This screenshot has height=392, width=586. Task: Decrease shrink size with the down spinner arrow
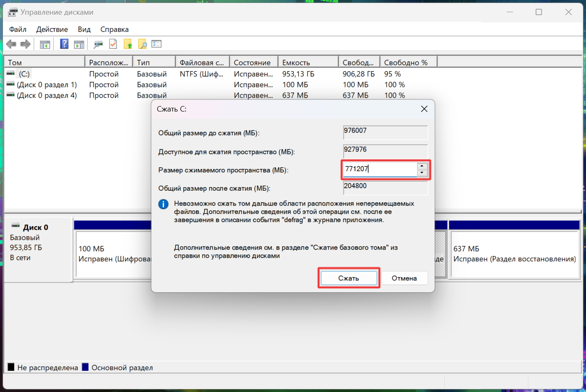click(422, 173)
